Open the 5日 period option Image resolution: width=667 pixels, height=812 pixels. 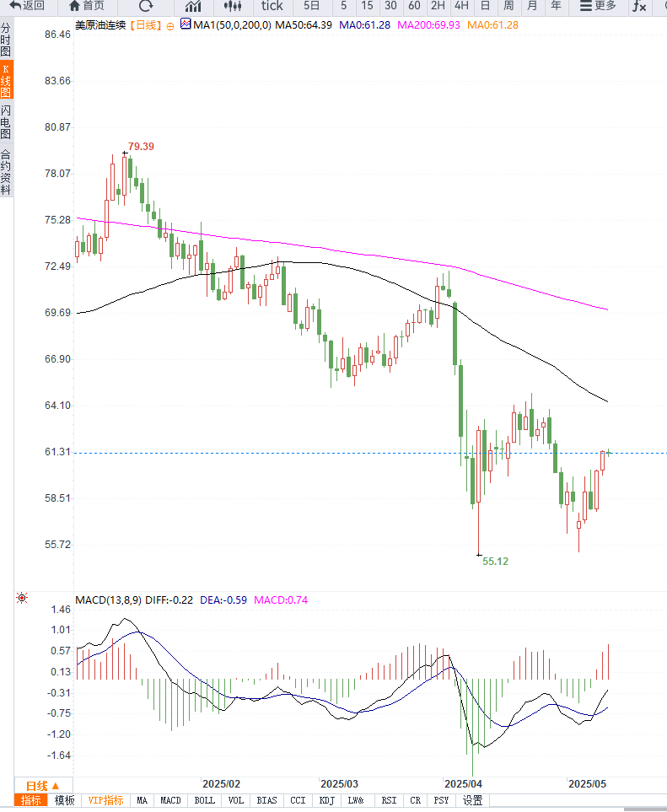pyautogui.click(x=312, y=6)
